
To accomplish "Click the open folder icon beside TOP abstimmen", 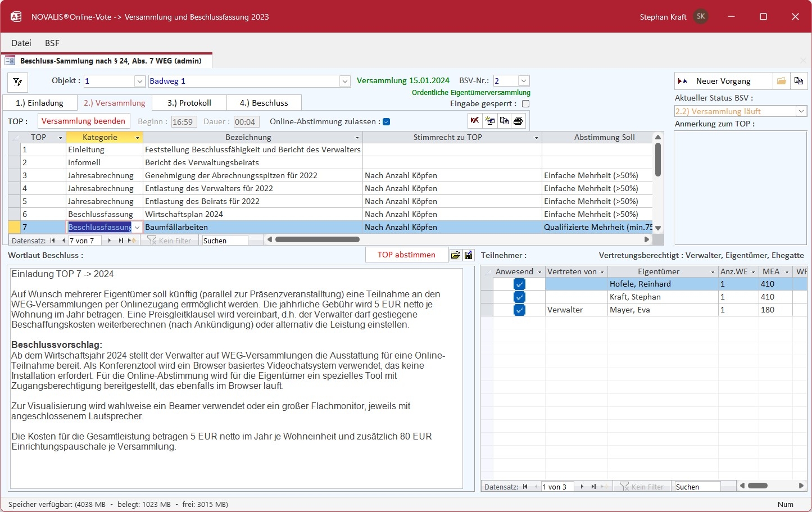I will click(x=456, y=255).
